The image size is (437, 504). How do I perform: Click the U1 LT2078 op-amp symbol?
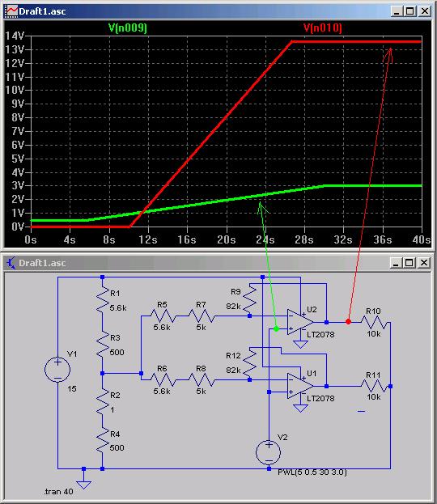tap(300, 386)
